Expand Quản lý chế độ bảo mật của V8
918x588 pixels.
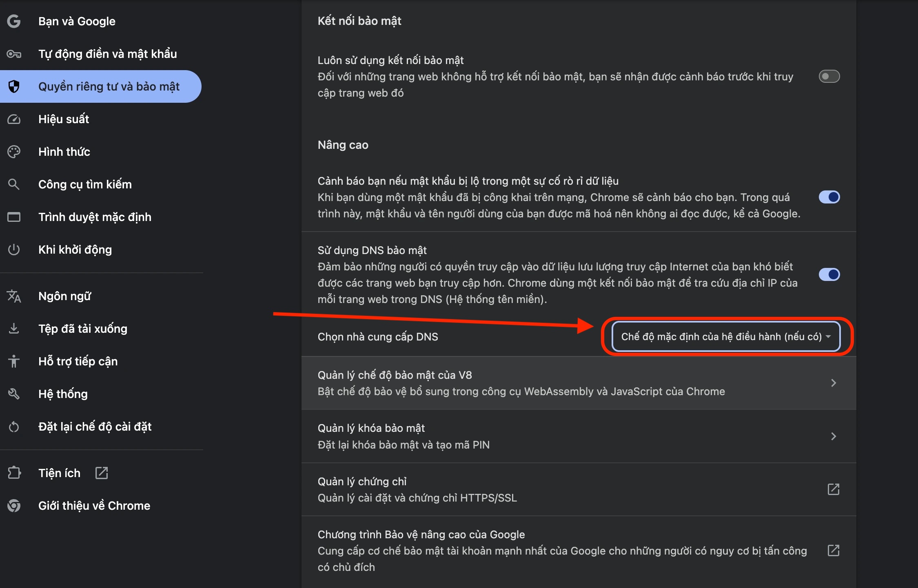[x=579, y=383]
